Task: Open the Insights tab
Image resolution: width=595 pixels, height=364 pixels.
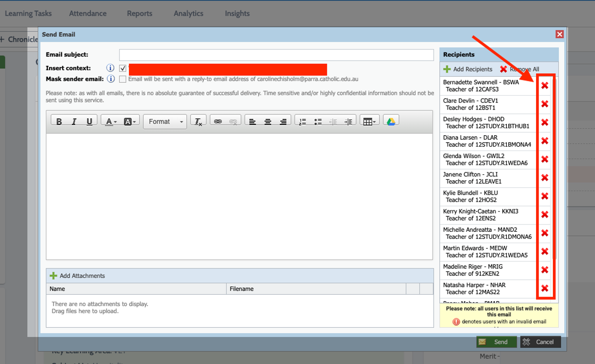Action: 237,13
